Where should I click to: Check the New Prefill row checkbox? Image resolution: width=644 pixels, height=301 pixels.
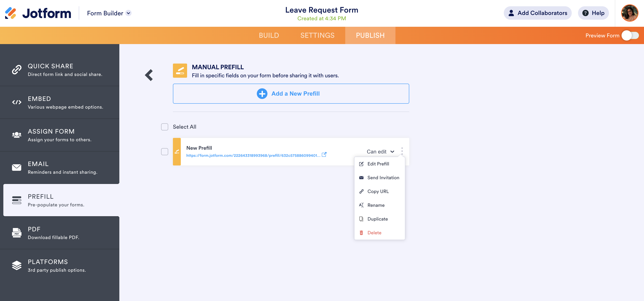pos(164,152)
